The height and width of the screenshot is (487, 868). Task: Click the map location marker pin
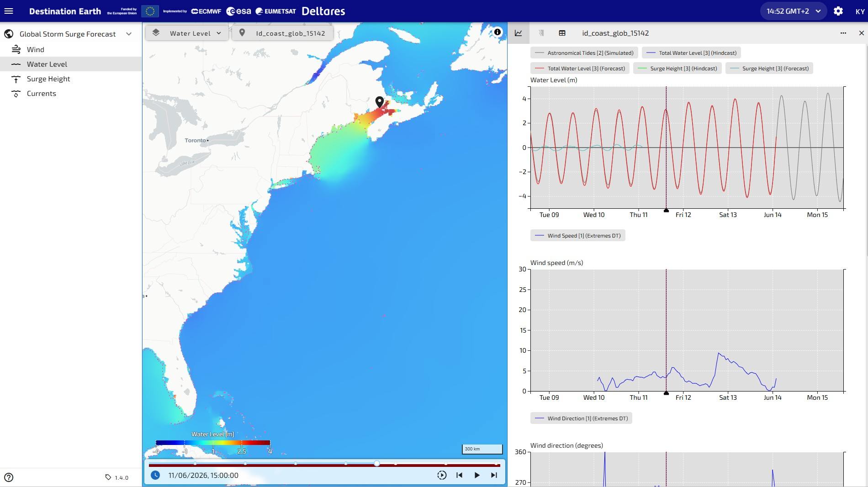coord(380,102)
